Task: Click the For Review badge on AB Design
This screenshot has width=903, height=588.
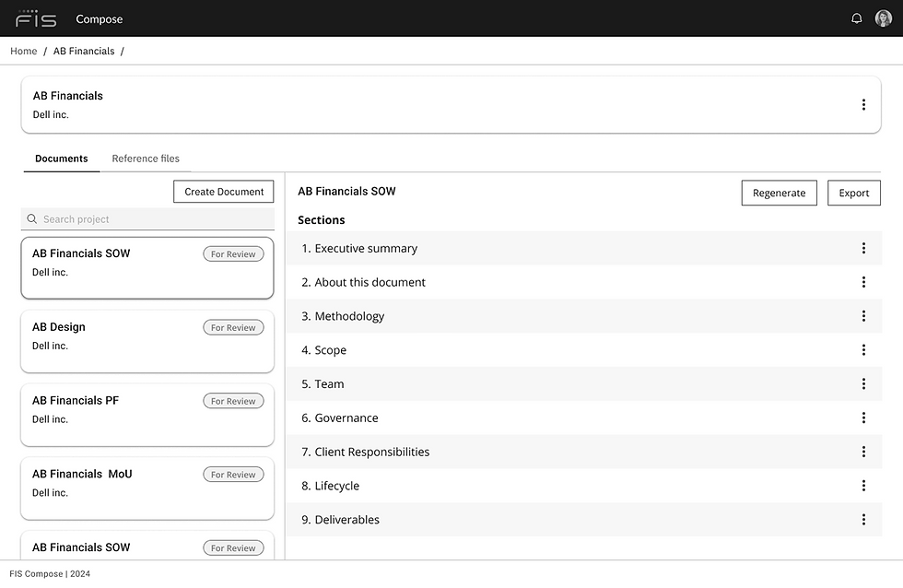Action: point(233,327)
